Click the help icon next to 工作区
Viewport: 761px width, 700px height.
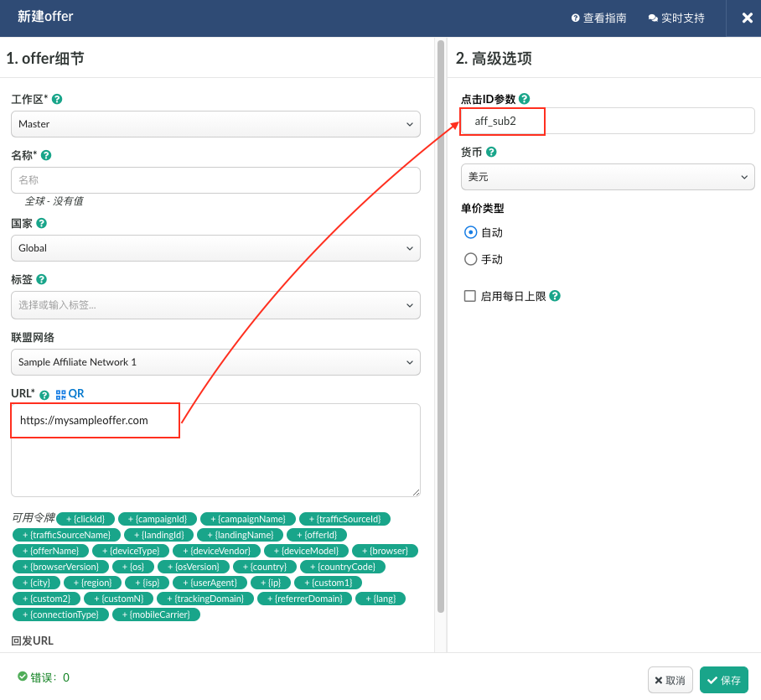57,99
